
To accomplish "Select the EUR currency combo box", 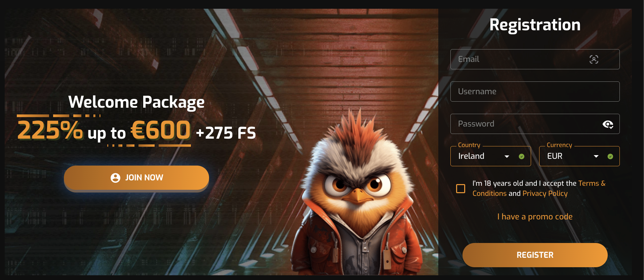I will [x=579, y=156].
